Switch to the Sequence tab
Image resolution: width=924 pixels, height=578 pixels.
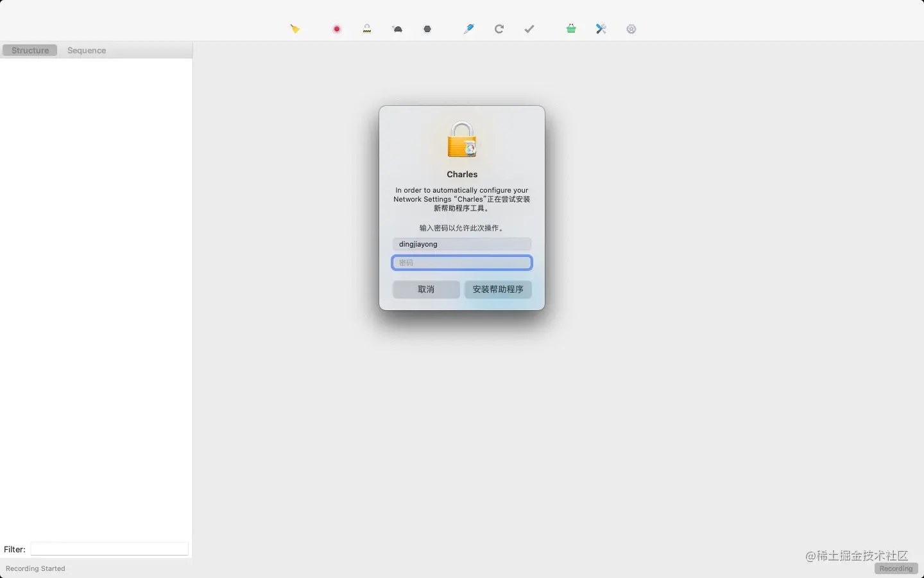coord(87,50)
